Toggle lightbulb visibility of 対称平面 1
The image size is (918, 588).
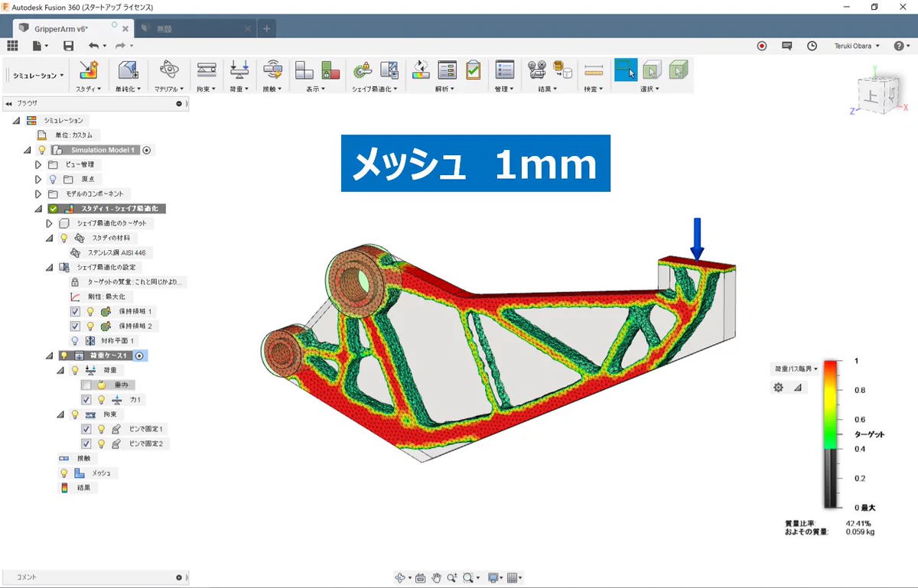75,341
